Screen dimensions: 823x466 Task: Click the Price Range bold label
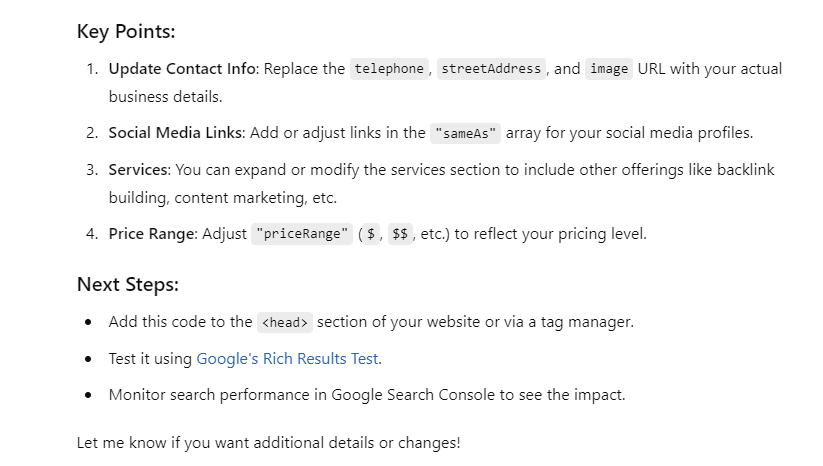pos(152,234)
